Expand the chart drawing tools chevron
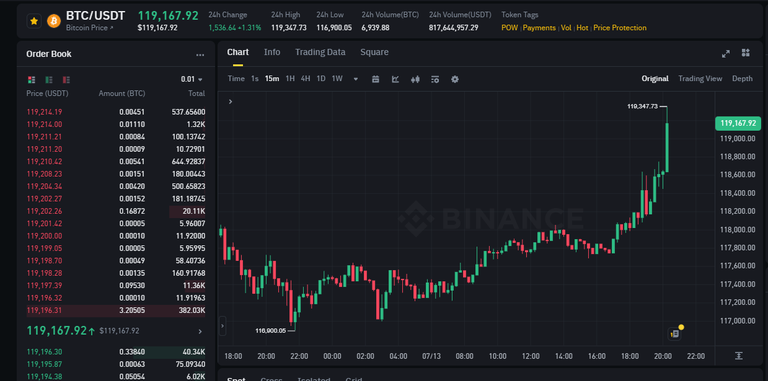This screenshot has height=381, width=768. pyautogui.click(x=230, y=101)
